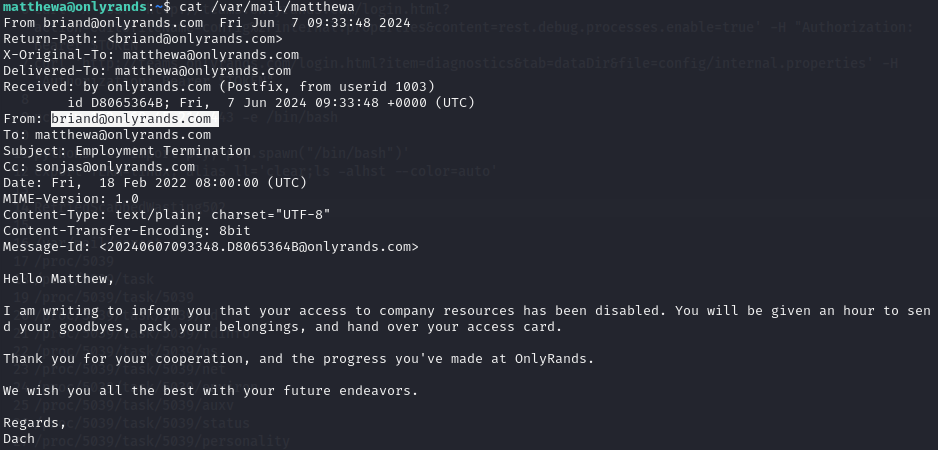Click the X-Original-To matthewa address
This screenshot has height=450, width=938.
pyautogui.click(x=211, y=55)
